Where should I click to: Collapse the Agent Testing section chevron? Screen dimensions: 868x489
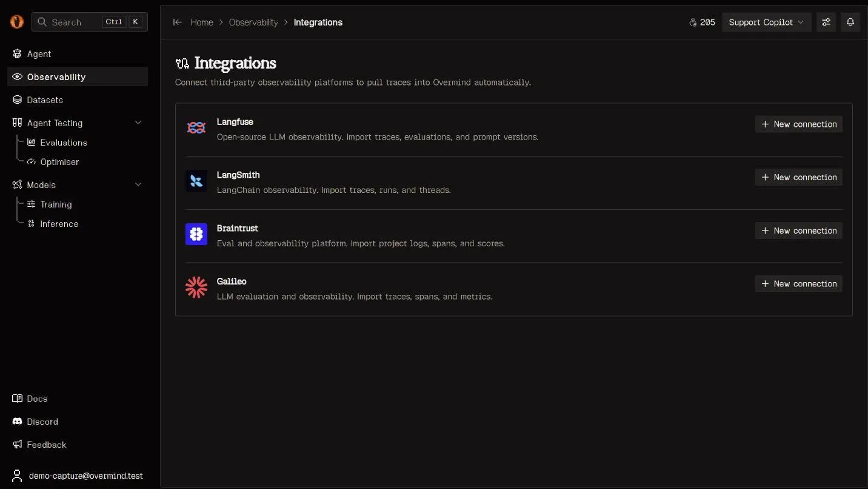click(138, 123)
